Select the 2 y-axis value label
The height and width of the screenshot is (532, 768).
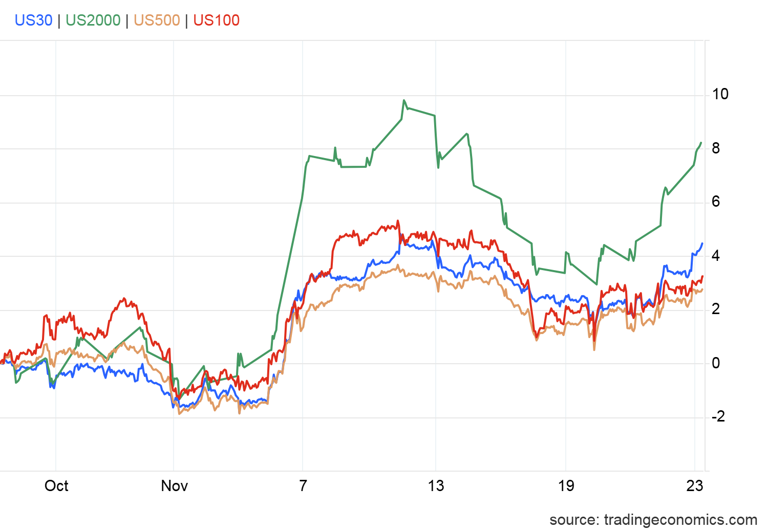715,309
